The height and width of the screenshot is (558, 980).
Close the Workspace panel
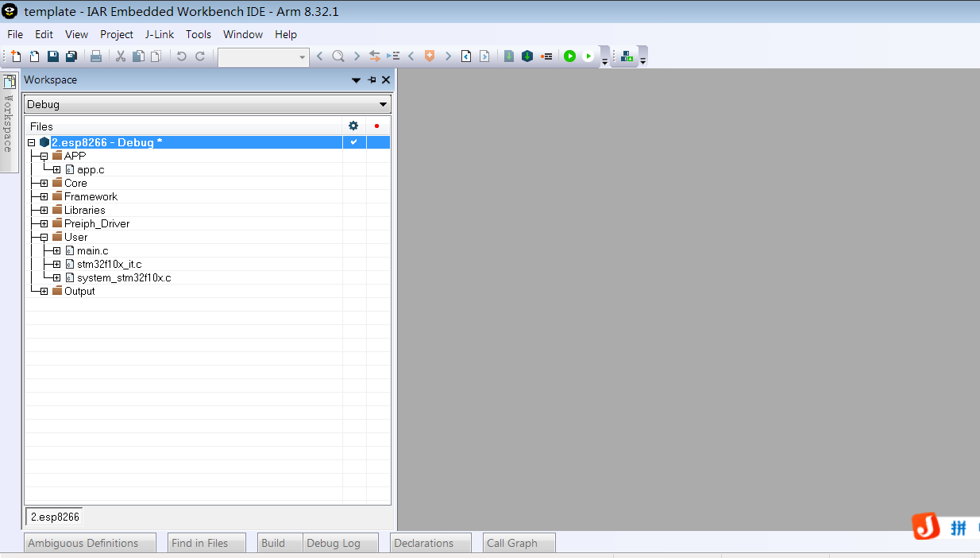pyautogui.click(x=386, y=80)
